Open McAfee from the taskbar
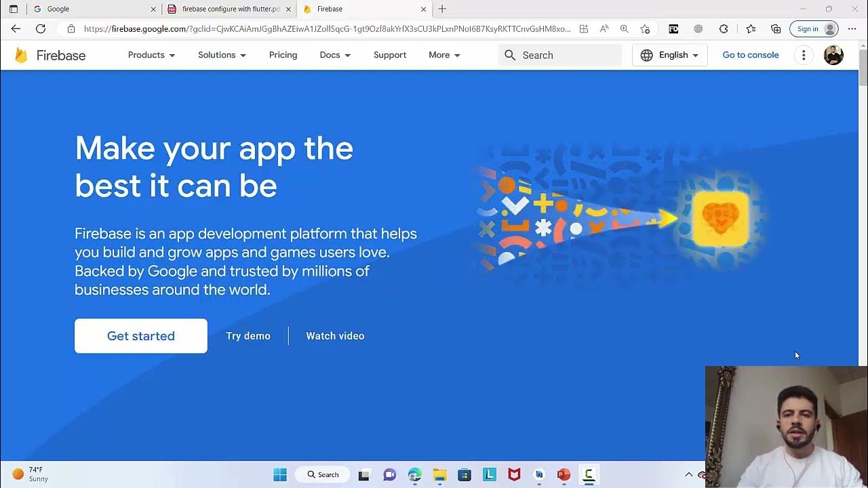Image resolution: width=868 pixels, height=488 pixels. tap(515, 474)
